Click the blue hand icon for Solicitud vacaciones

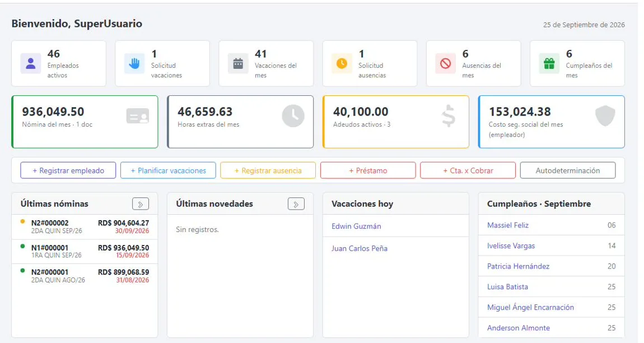pyautogui.click(x=134, y=63)
